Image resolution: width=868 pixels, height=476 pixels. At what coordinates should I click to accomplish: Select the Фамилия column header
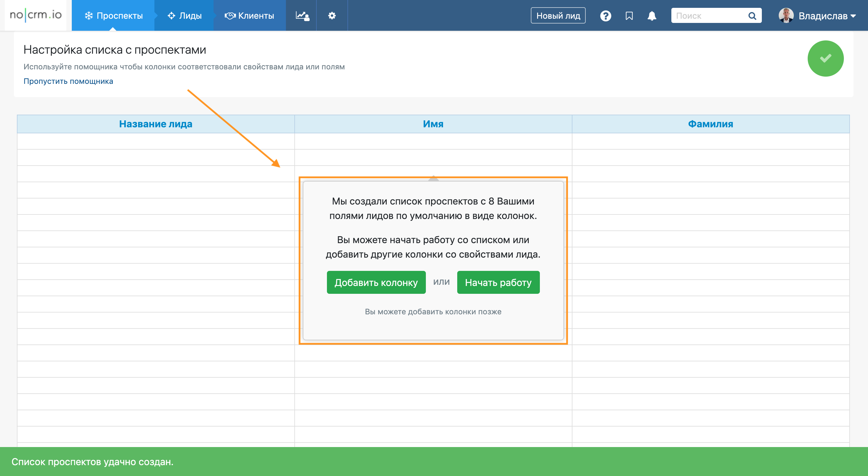[710, 124]
